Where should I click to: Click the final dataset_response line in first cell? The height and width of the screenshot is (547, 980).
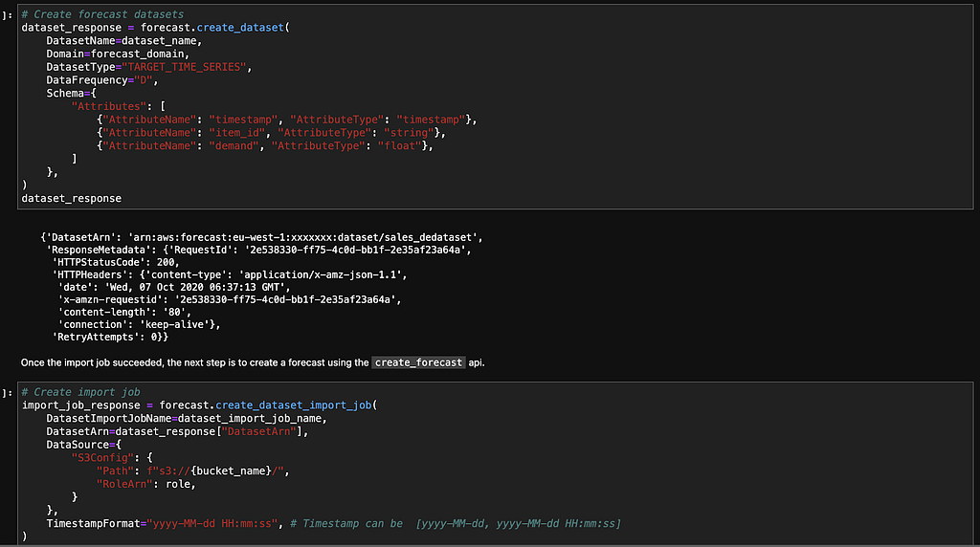click(x=71, y=198)
